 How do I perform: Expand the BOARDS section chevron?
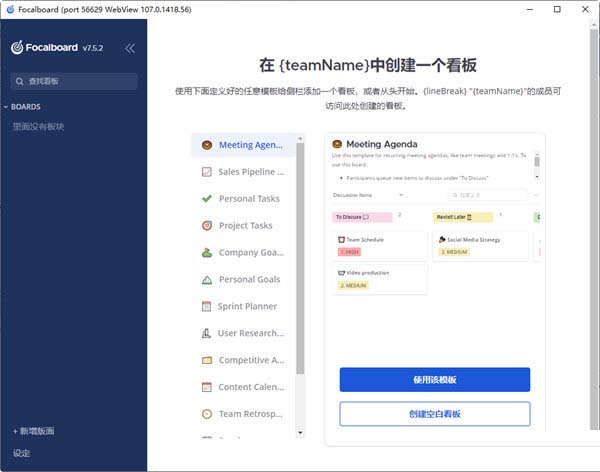click(6, 106)
